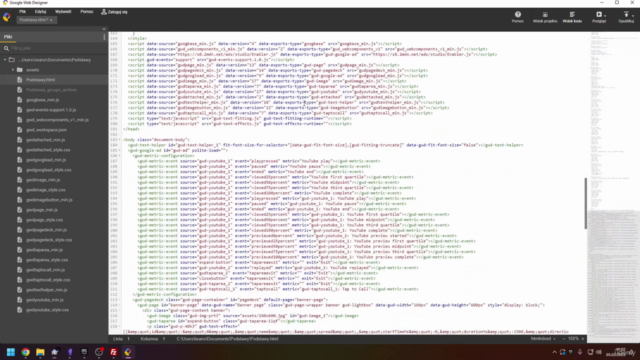
Task: Open the 100% zoom level dropdown in status bar
Action: 573,339
